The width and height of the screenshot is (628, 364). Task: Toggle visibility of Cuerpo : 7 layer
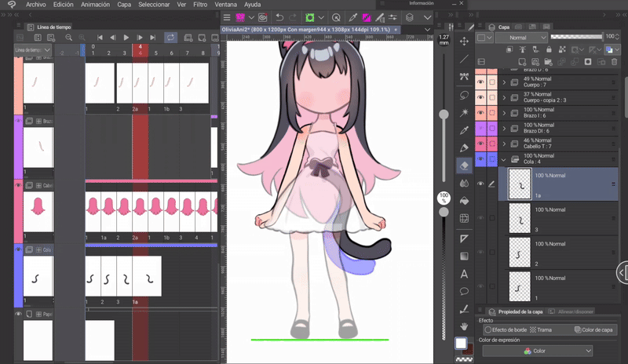[480, 81]
